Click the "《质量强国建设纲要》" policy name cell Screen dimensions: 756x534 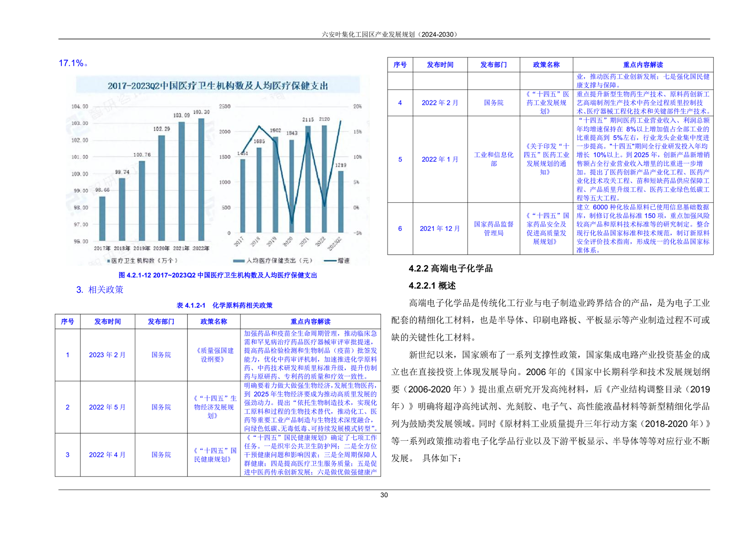213,355
